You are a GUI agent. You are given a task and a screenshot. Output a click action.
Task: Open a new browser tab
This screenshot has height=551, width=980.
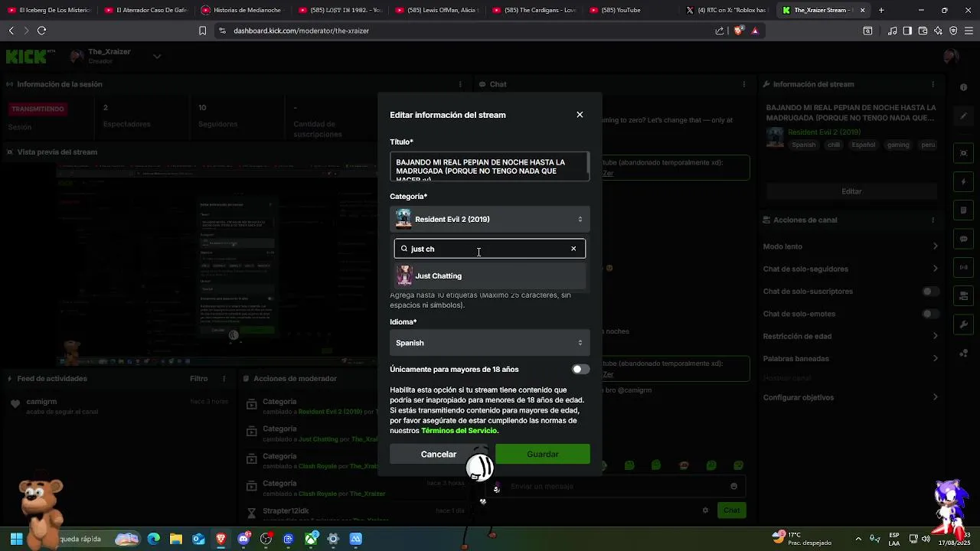pos(881,10)
